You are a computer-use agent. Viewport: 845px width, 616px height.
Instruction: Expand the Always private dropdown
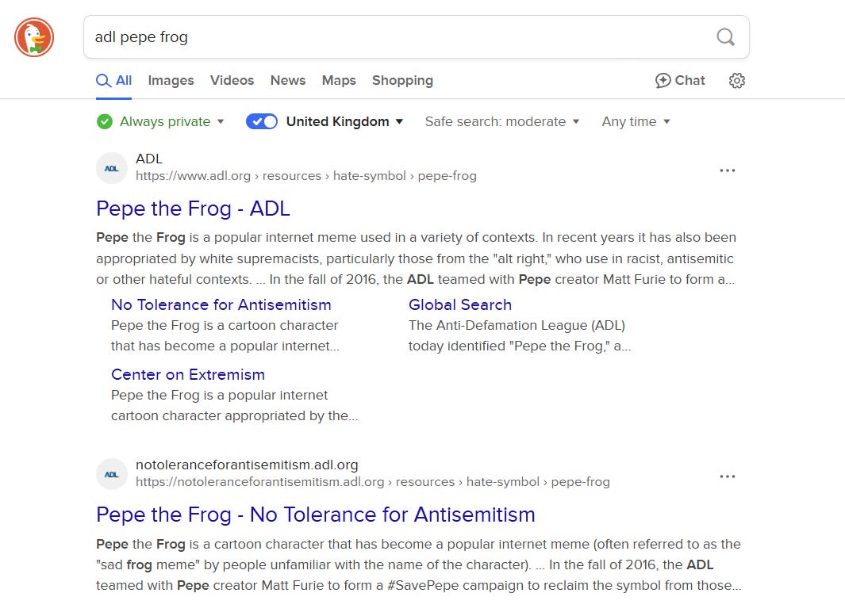tap(171, 121)
